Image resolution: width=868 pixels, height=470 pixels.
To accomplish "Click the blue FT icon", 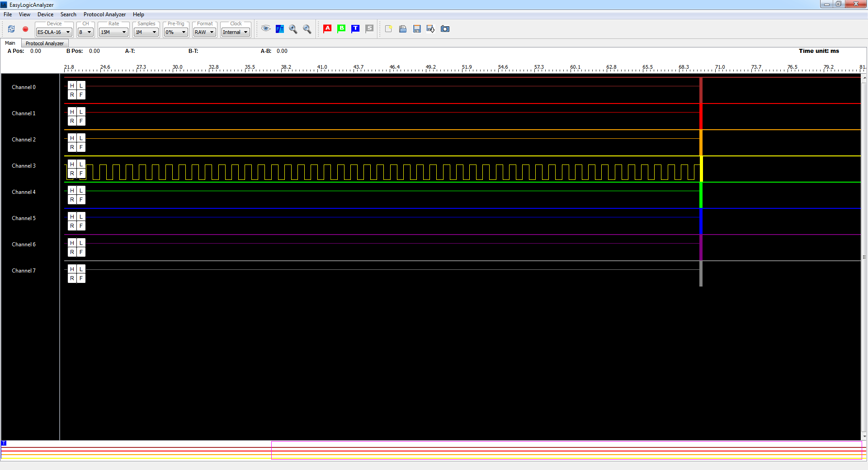I will [280, 29].
